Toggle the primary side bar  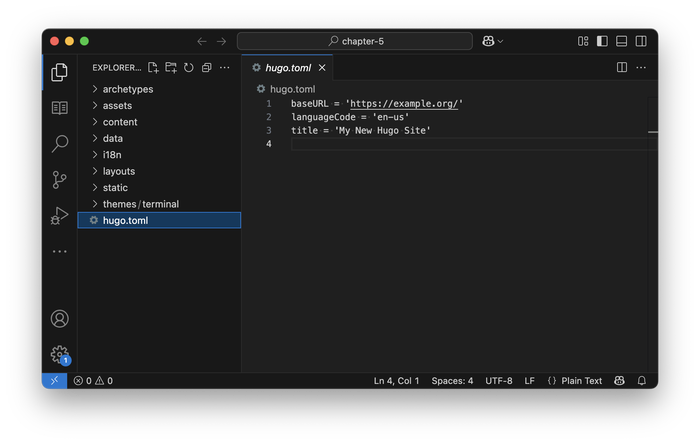click(602, 41)
